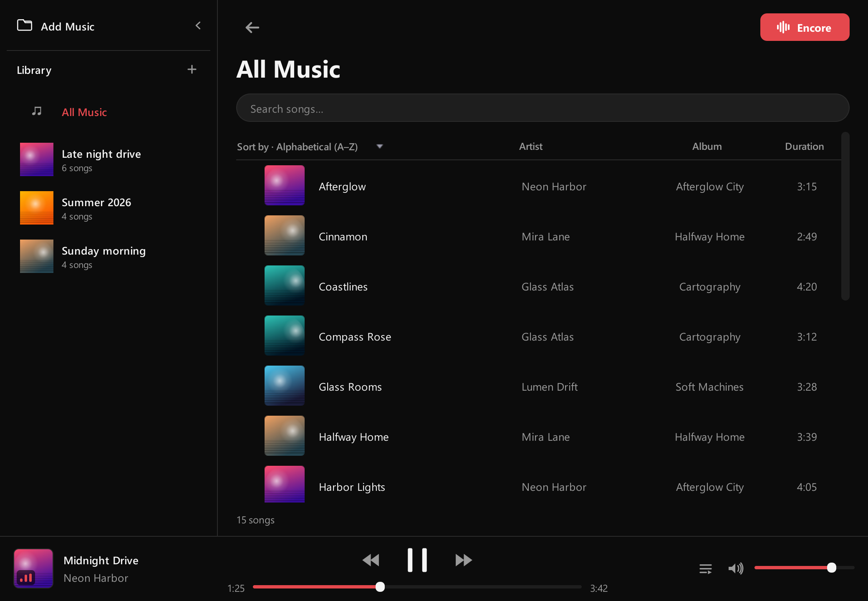The height and width of the screenshot is (601, 868).
Task: Click the Encore button
Action: click(x=805, y=27)
